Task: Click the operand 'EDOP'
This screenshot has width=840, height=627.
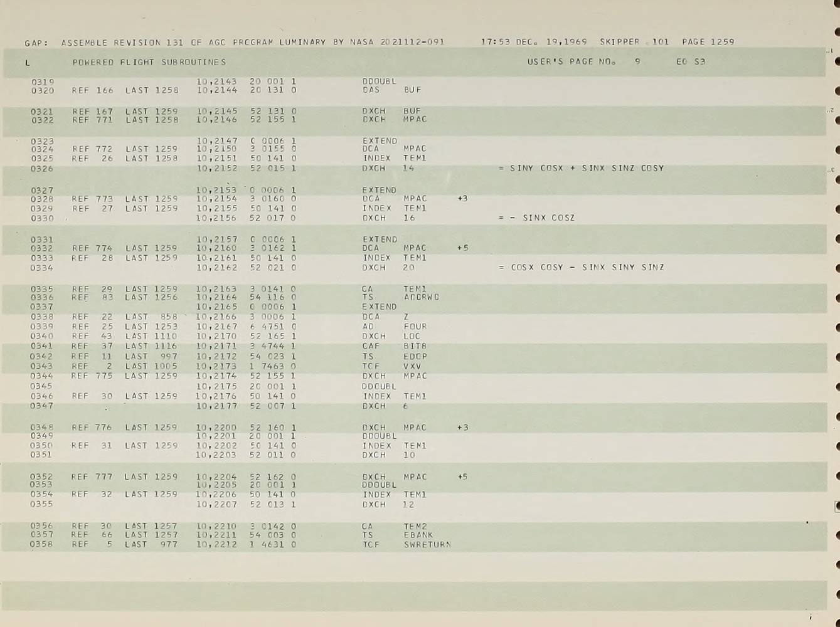Action: [415, 356]
